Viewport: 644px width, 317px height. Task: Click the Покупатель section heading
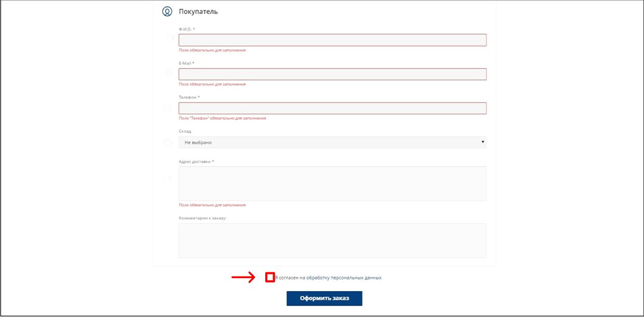[198, 11]
